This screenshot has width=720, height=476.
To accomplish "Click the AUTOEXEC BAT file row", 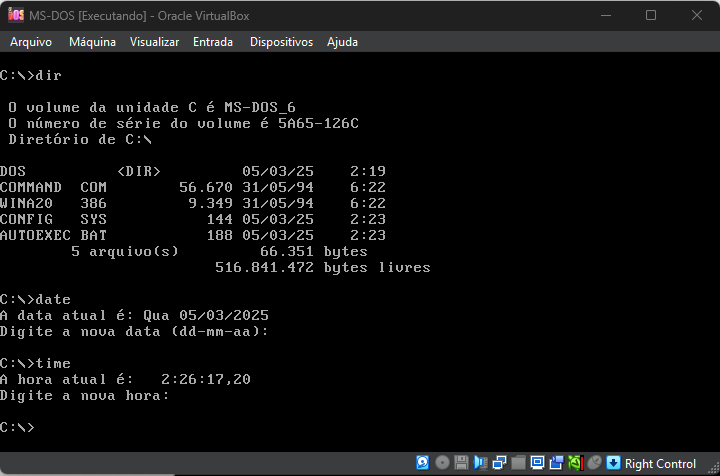I will click(x=193, y=235).
